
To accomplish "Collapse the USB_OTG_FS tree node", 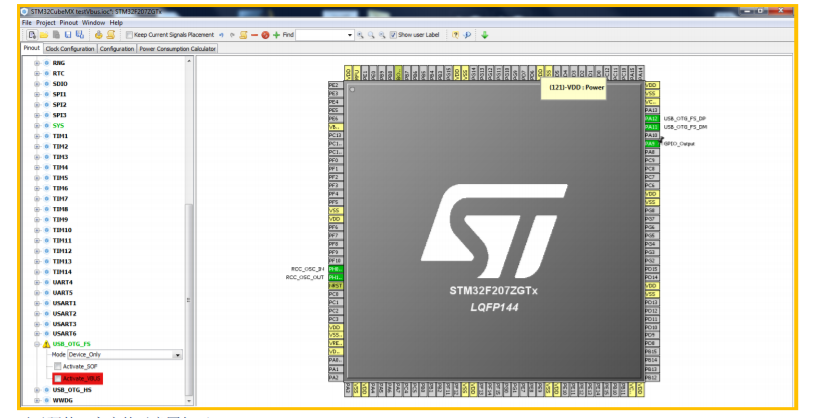I will [37, 344].
